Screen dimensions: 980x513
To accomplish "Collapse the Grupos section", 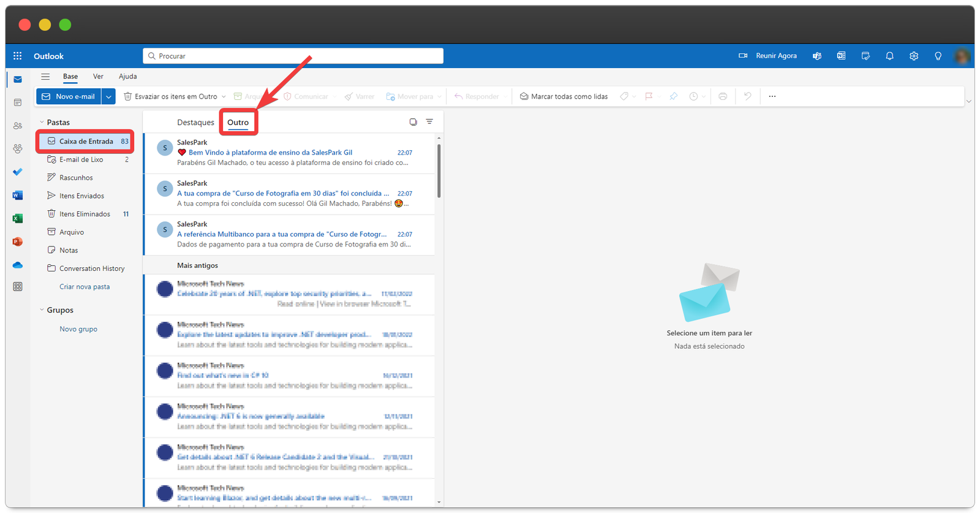I will click(42, 310).
